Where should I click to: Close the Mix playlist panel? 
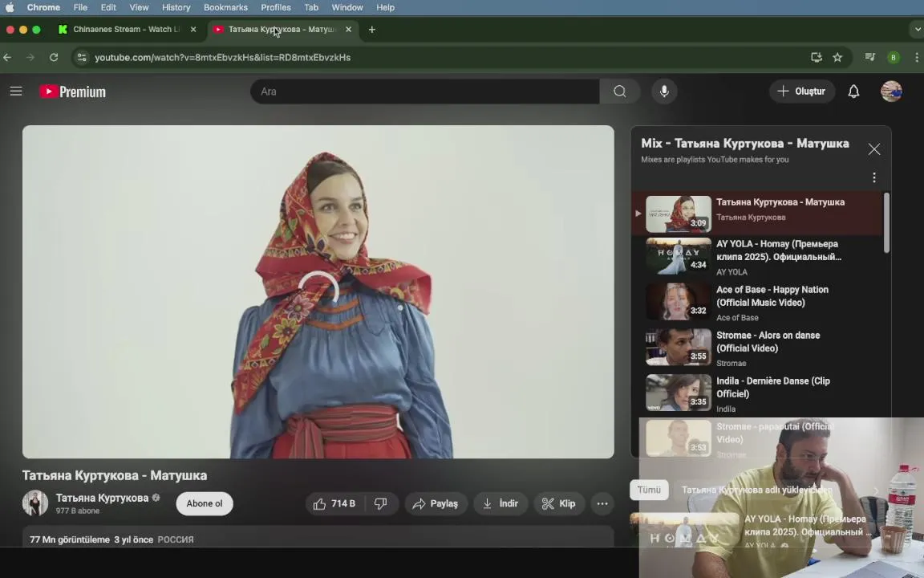874,149
